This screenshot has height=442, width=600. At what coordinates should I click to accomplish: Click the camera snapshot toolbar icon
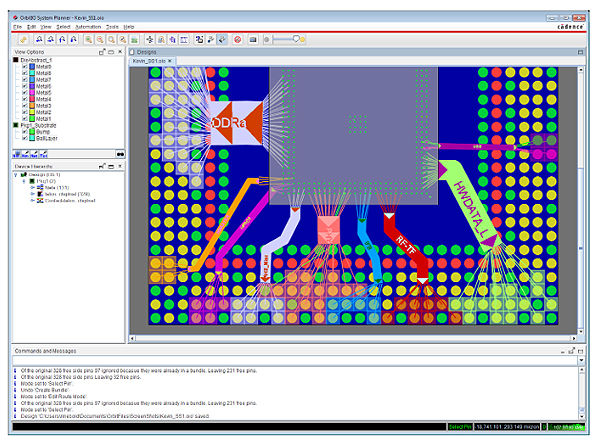253,38
